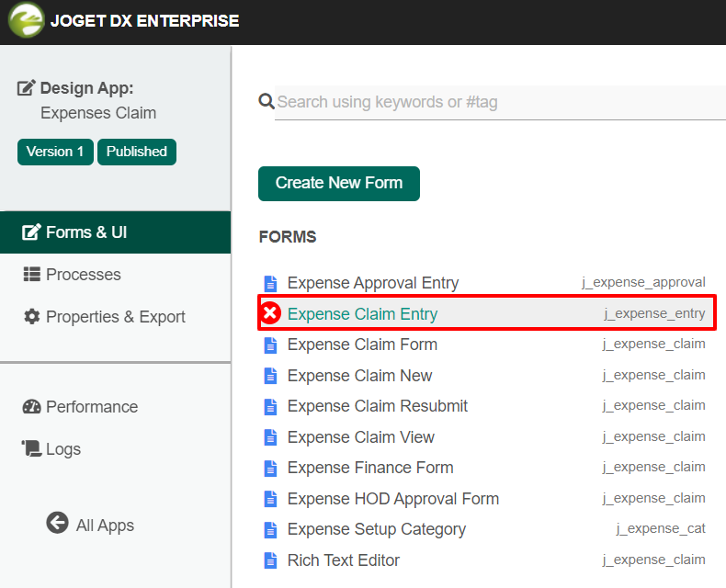Open the Expense Setup Category form
The width and height of the screenshot is (726, 588).
(376, 529)
